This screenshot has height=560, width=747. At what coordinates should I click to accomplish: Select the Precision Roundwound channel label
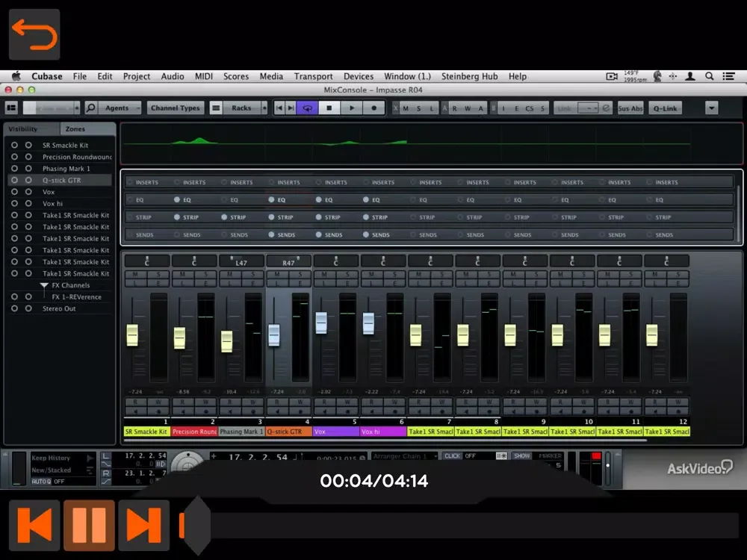point(194,432)
